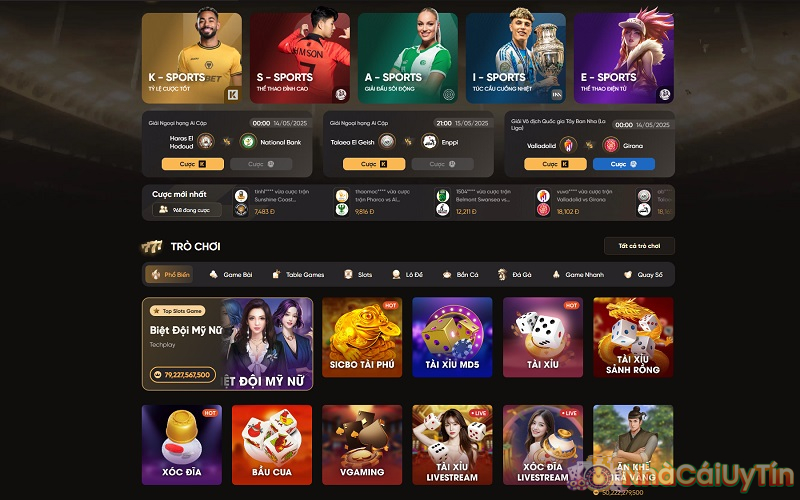Click yellow Cược button for Talaea El Geish match

(x=374, y=164)
